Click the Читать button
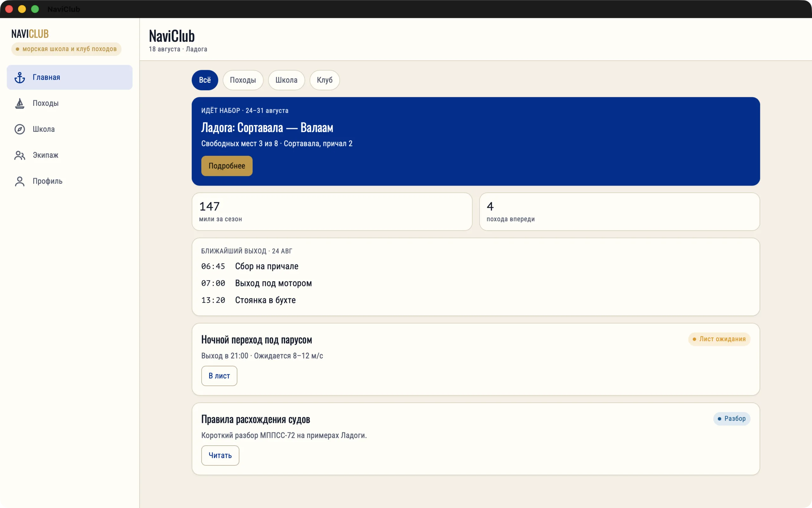 (220, 455)
